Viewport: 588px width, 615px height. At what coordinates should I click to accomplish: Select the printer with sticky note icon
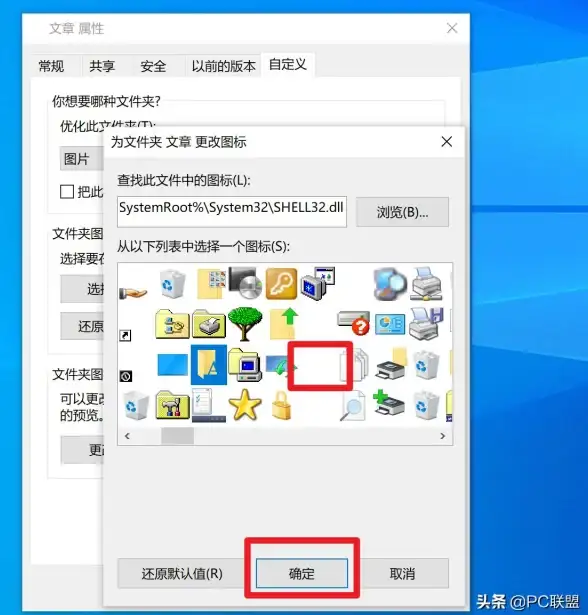coord(391,364)
